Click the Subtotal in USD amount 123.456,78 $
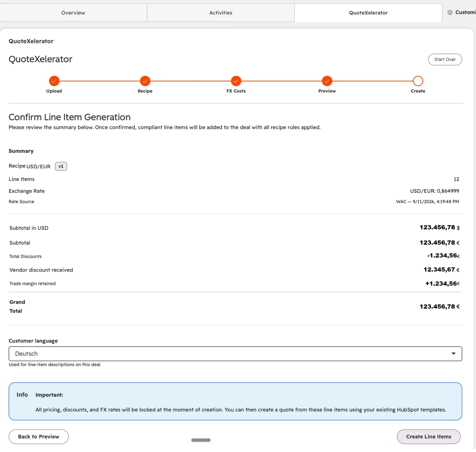 pos(440,227)
